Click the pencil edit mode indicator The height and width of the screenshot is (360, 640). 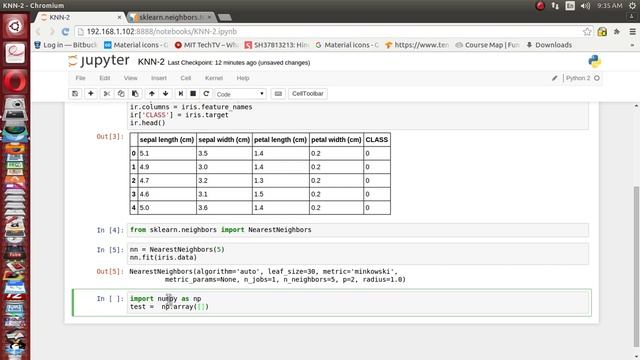[x=554, y=78]
